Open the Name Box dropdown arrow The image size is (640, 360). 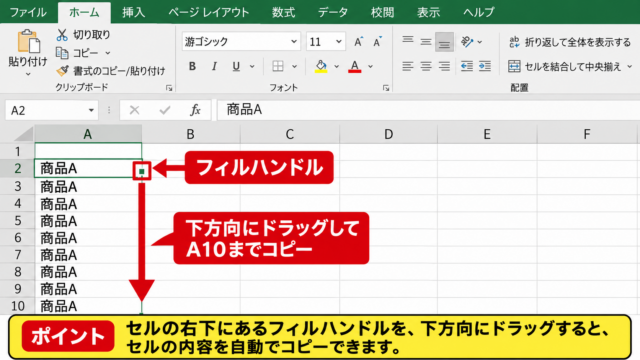[x=91, y=111]
